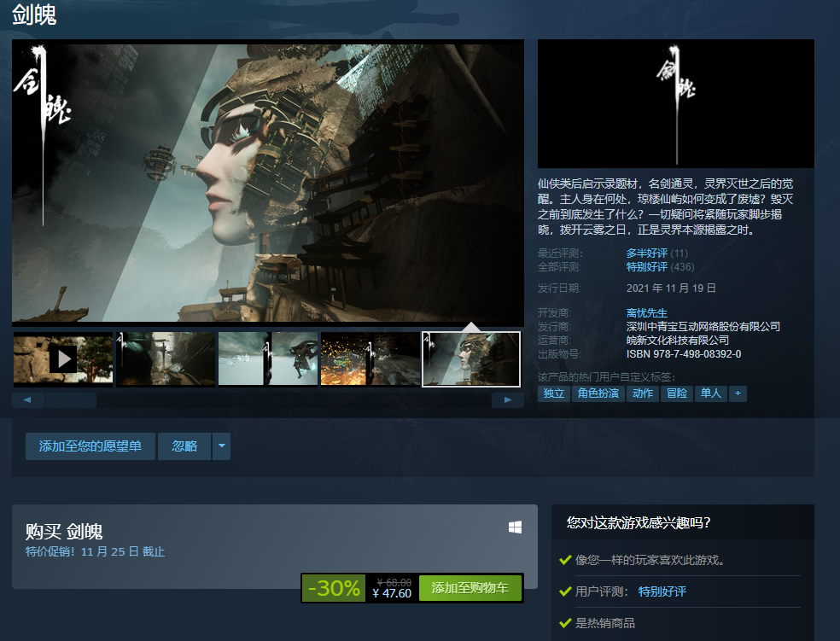Click the 剑魄 page title

tap(34, 15)
